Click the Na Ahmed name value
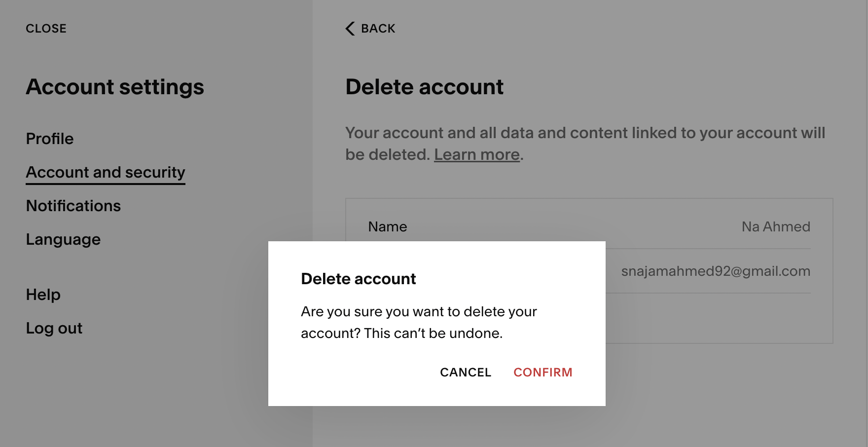This screenshot has height=447, width=868. click(776, 226)
